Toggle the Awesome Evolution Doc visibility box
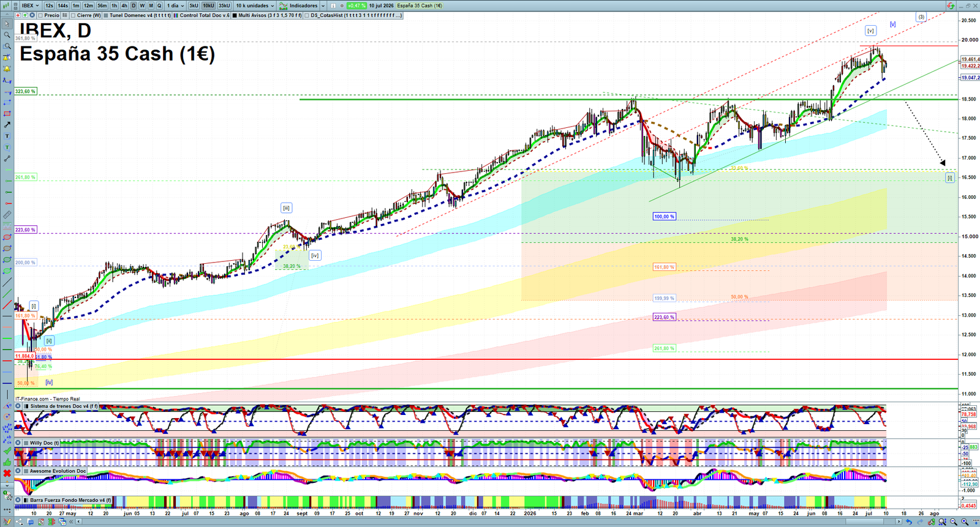 (26, 471)
